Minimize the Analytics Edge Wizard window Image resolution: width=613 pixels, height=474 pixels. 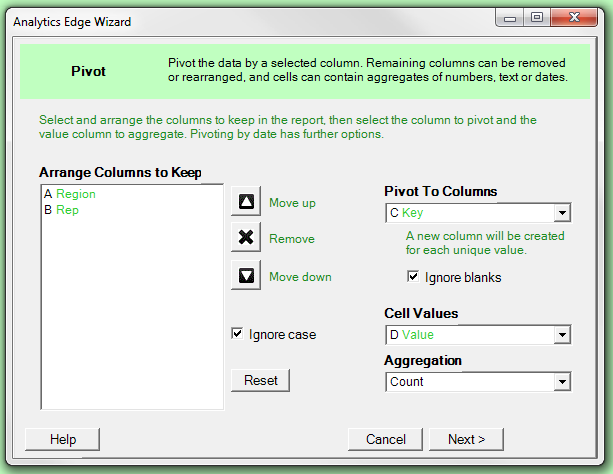[510, 18]
